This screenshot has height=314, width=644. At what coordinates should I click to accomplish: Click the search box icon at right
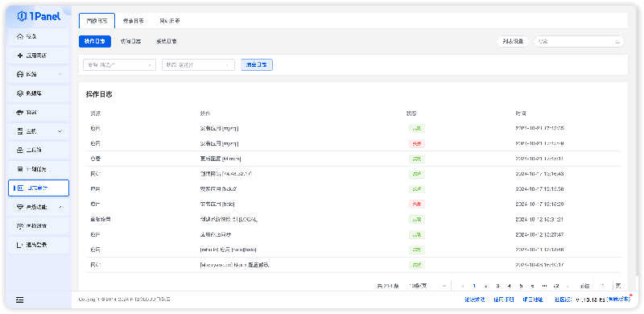[617, 42]
